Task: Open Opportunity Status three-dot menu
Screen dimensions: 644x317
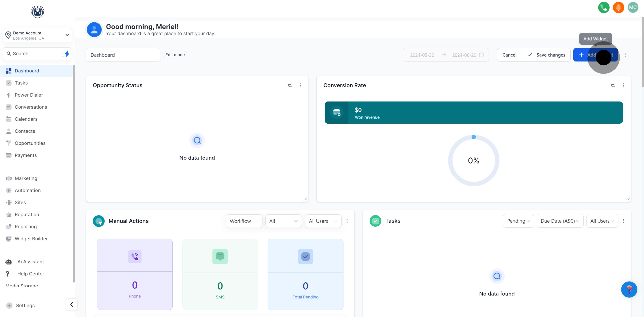Action: (301, 85)
